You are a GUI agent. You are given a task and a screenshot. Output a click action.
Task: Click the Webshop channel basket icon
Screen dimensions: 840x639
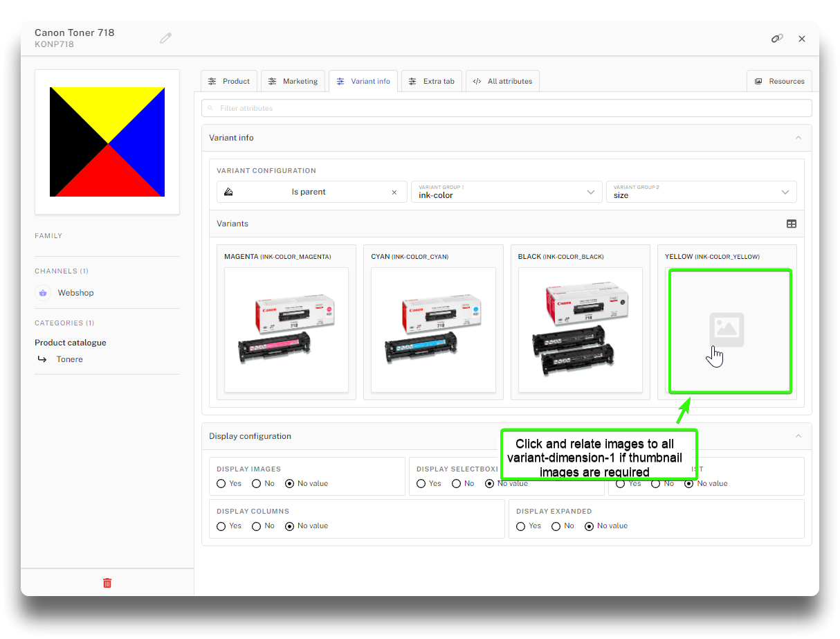click(x=43, y=293)
